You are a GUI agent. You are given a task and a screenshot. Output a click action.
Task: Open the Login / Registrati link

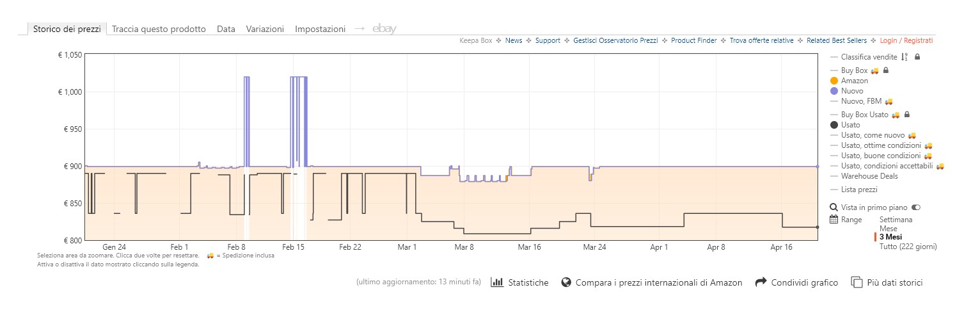pos(906,40)
